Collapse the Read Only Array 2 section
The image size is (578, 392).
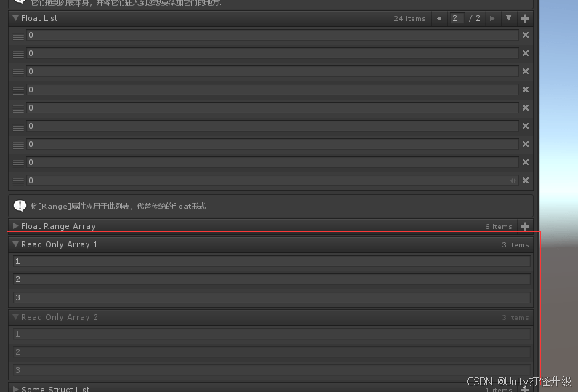tap(15, 317)
